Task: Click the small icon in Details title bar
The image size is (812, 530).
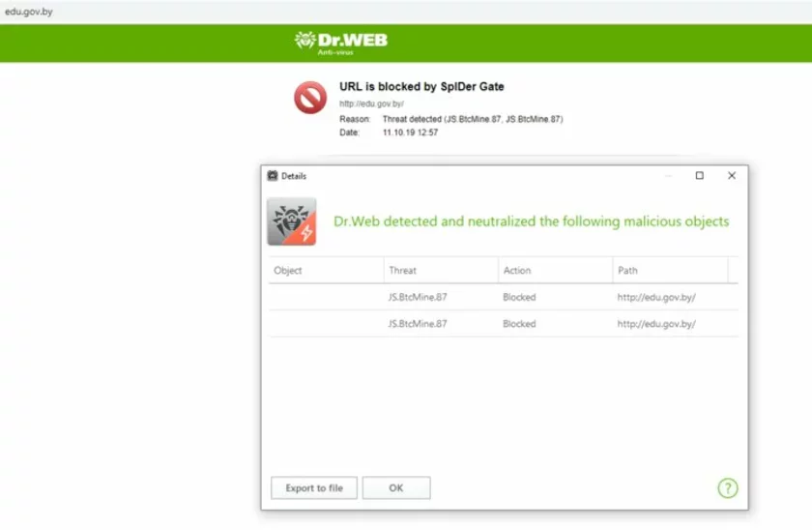Action: tap(273, 176)
